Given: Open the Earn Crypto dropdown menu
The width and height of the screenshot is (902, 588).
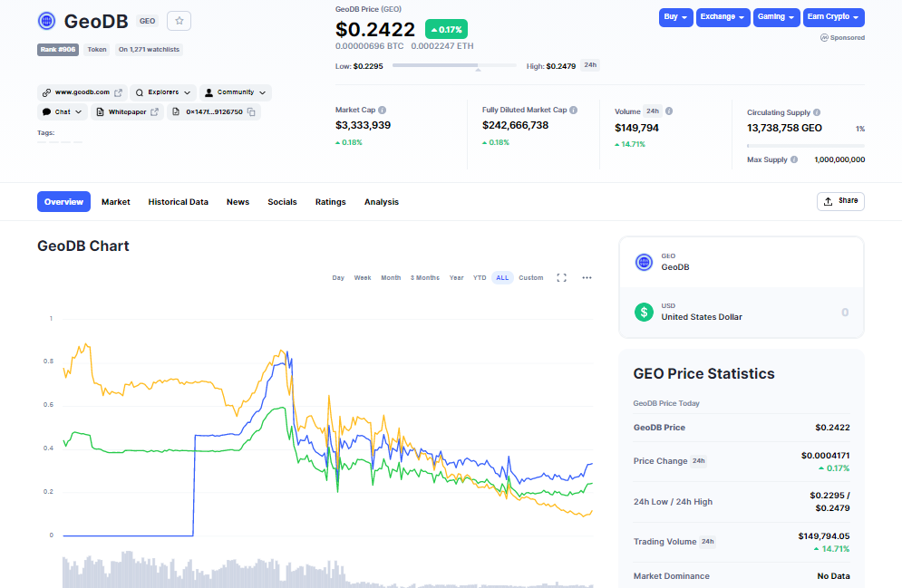Looking at the screenshot, I should [x=833, y=17].
